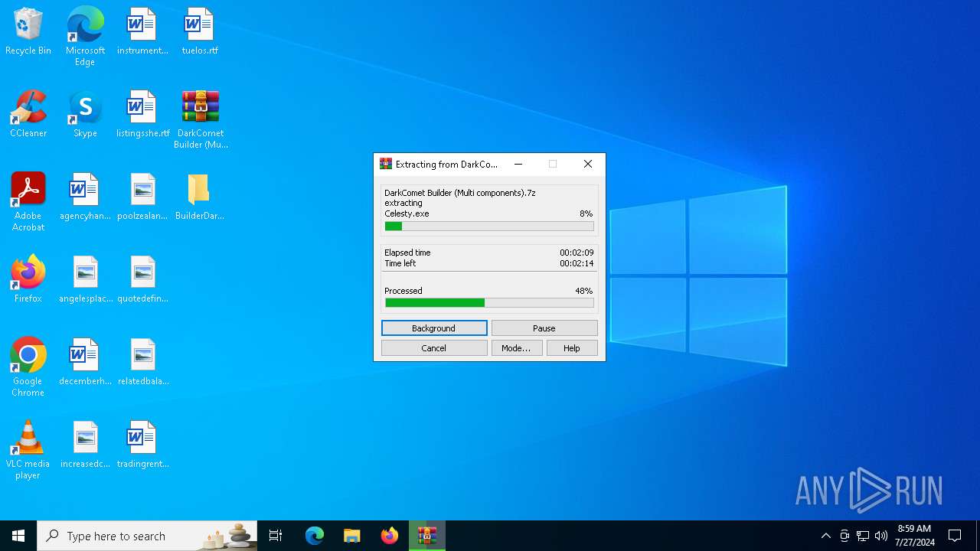The height and width of the screenshot is (551, 980).
Task: Open the notification center
Action: coord(955,536)
